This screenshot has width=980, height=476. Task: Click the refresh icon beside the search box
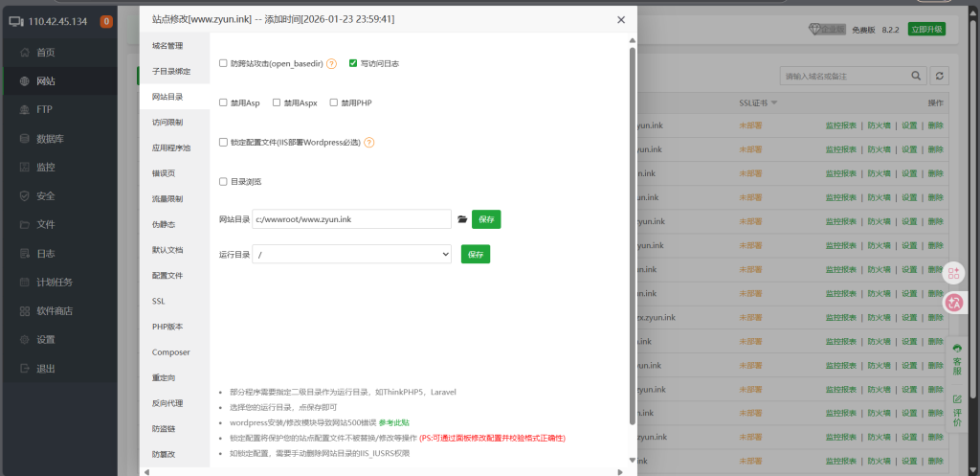point(940,76)
